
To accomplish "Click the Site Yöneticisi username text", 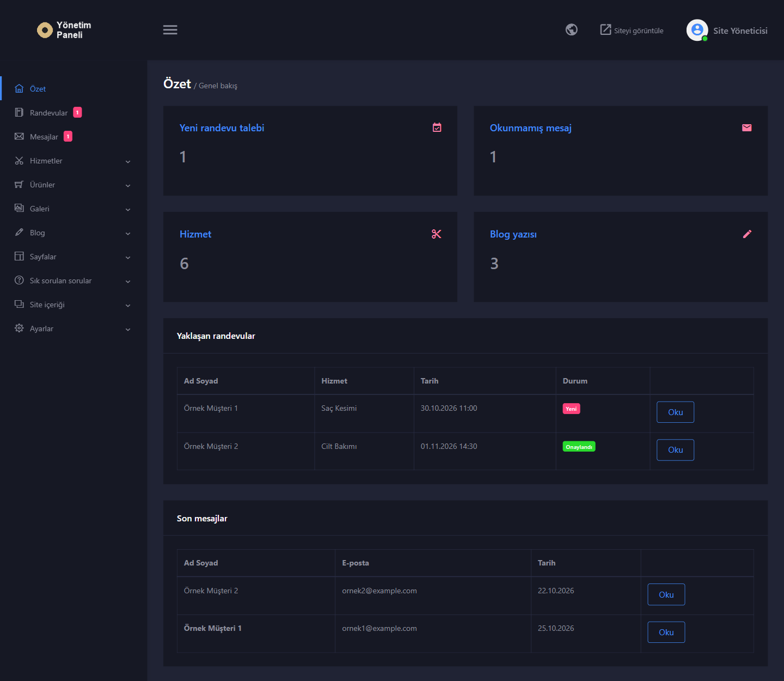I will [740, 31].
